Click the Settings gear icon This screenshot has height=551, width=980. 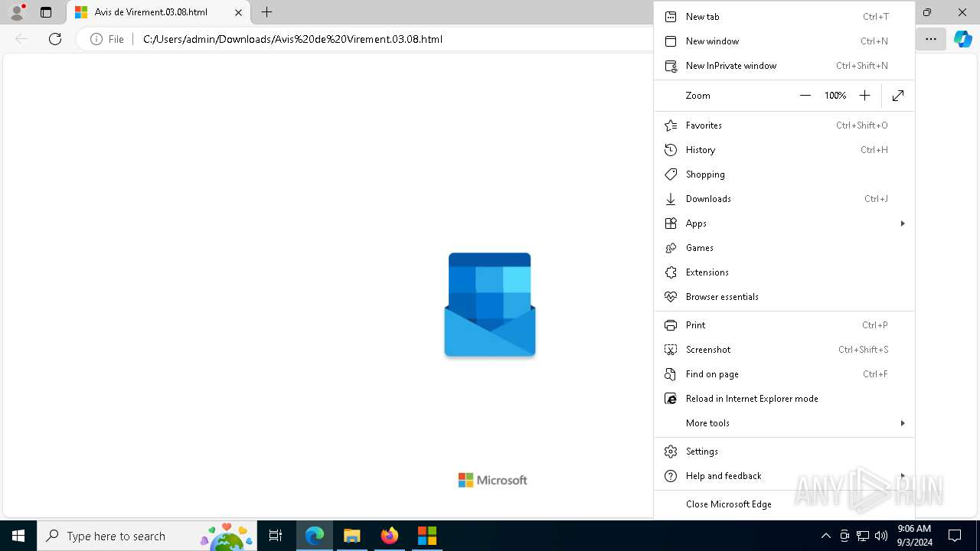click(671, 452)
